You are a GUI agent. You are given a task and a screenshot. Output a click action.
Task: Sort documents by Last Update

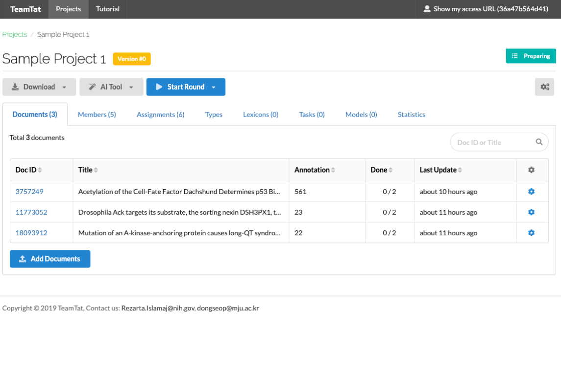[x=441, y=170]
